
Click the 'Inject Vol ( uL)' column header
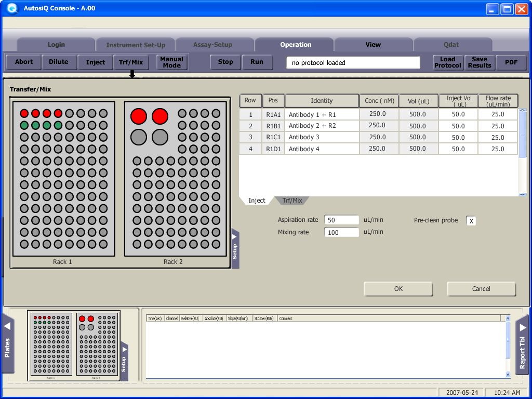point(458,101)
